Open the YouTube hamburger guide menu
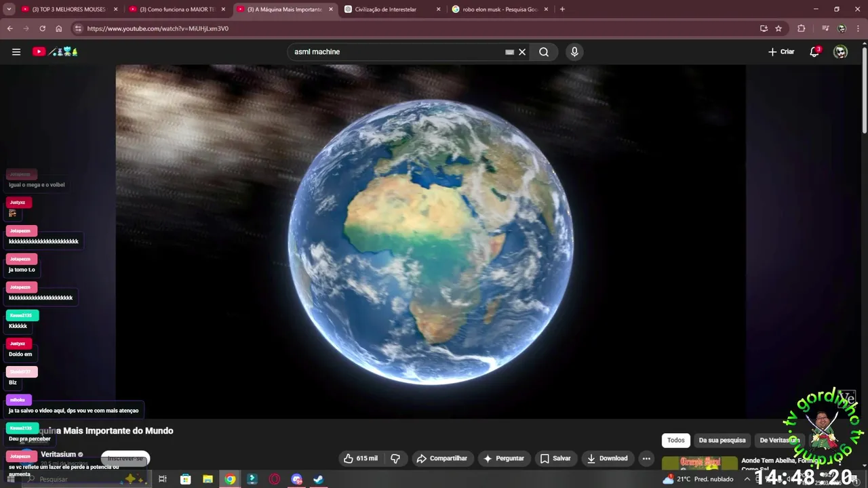The image size is (868, 488). [16, 52]
